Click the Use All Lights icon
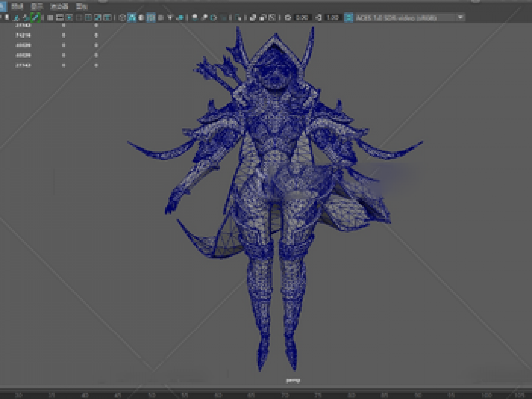The width and height of the screenshot is (532, 399). coord(170,17)
